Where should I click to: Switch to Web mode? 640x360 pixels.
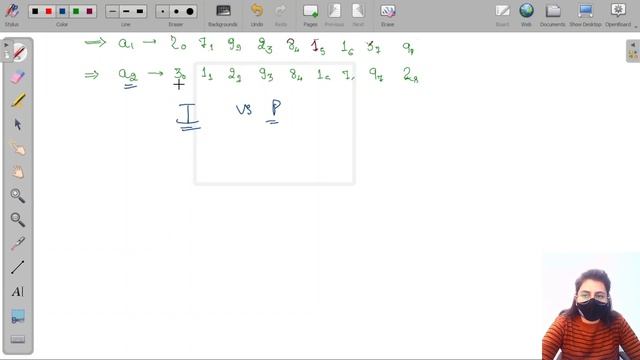coord(526,14)
